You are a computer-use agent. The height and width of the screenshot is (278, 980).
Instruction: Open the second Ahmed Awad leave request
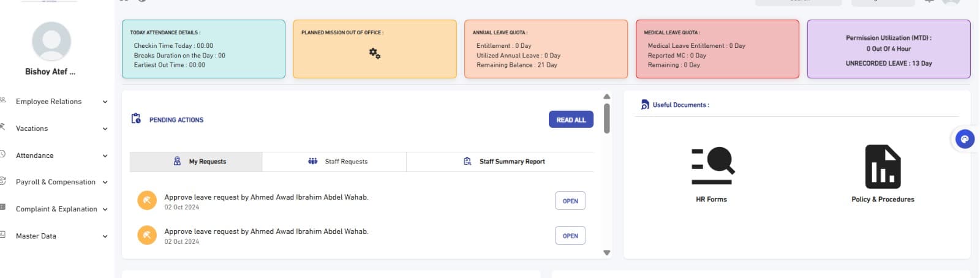(x=570, y=236)
